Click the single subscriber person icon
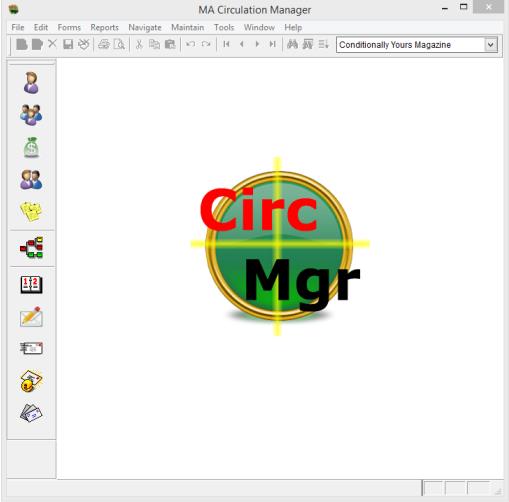The width and height of the screenshot is (509, 502). tap(31, 83)
